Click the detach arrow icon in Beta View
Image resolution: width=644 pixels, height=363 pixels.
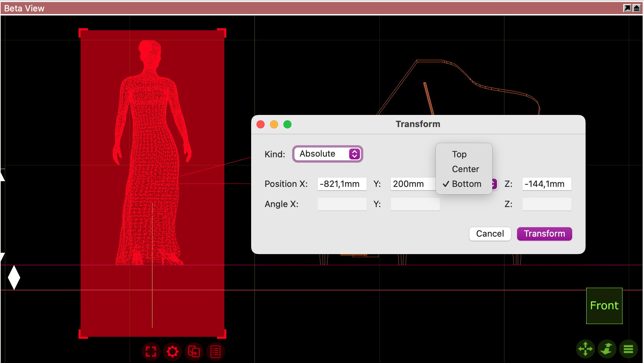click(627, 8)
